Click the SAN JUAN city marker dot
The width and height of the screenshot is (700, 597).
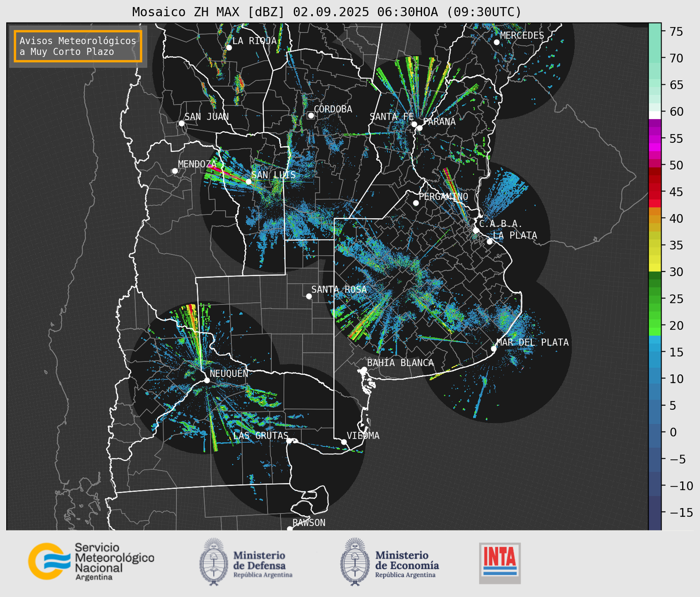pyautogui.click(x=181, y=123)
